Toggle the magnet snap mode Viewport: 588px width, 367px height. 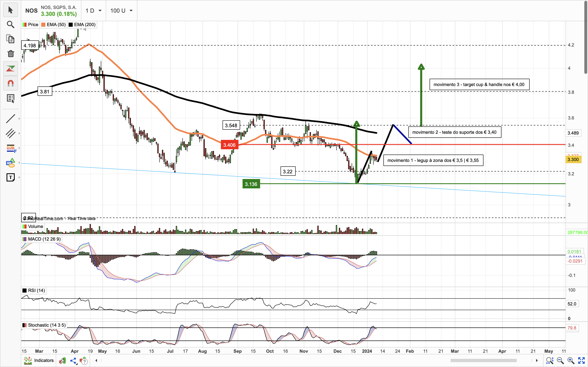click(x=10, y=84)
